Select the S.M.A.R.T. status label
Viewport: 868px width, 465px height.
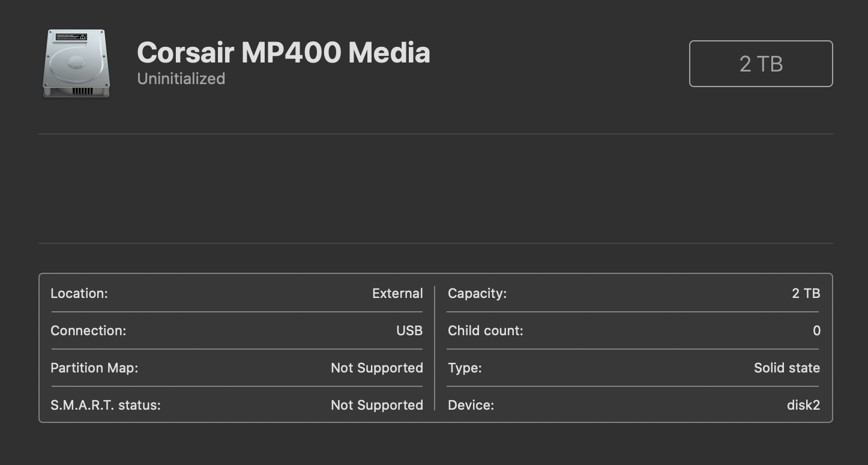(106, 405)
